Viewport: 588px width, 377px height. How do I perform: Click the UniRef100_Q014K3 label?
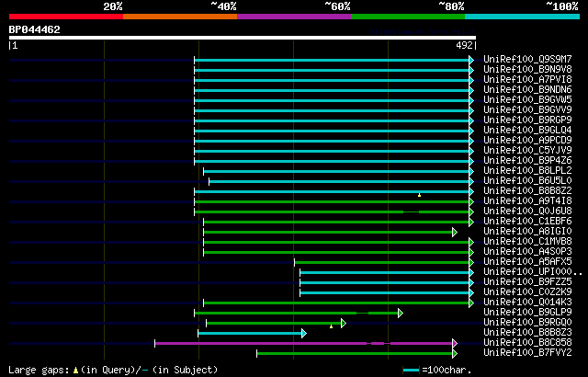coord(527,303)
